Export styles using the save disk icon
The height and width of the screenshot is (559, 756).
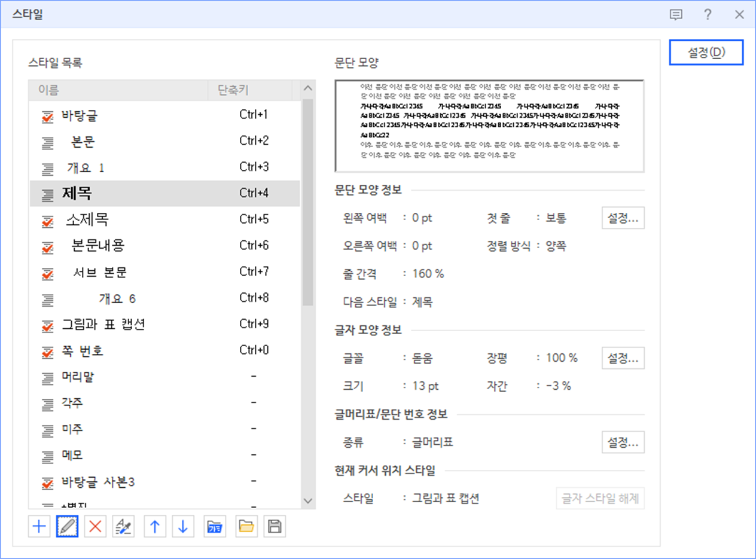coord(275,527)
